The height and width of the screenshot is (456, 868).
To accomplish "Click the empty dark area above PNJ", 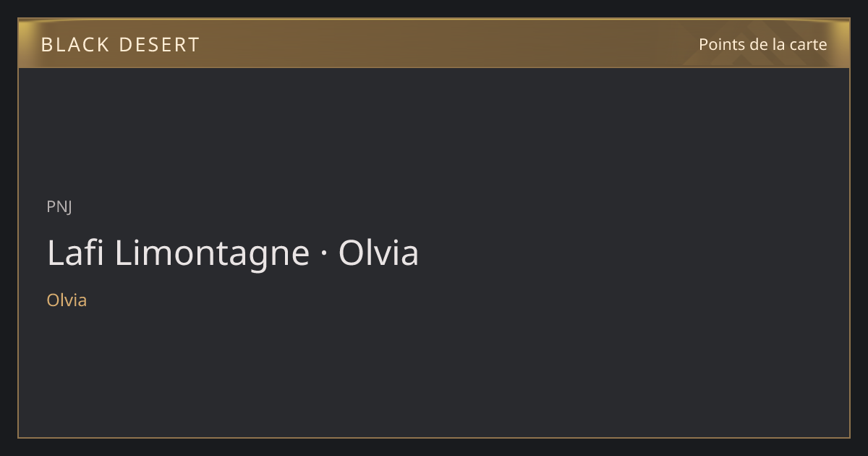I will click(434, 130).
